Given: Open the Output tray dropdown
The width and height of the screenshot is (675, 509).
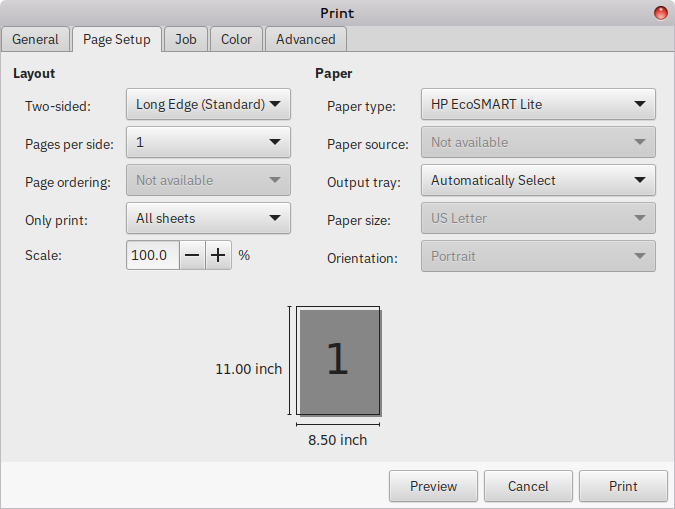Looking at the screenshot, I should 538,180.
